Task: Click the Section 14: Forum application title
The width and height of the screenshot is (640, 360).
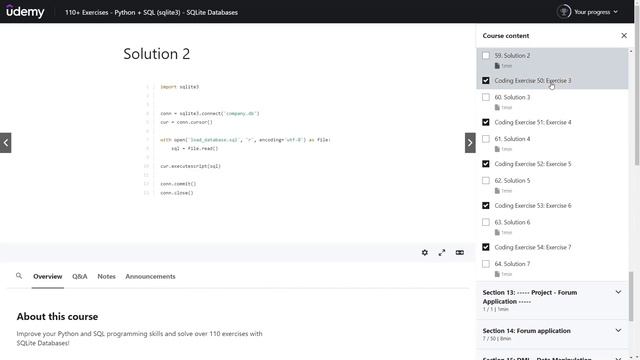Action: pos(527,331)
